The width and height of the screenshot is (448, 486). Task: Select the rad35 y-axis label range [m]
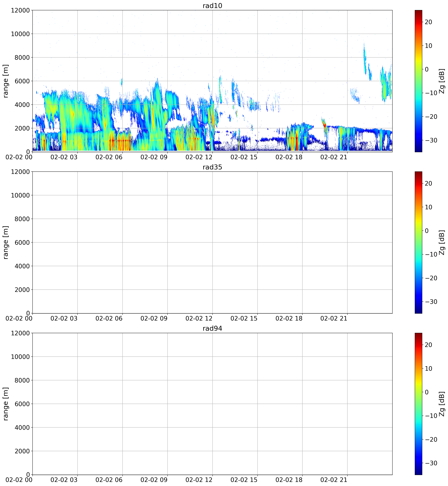(6, 242)
